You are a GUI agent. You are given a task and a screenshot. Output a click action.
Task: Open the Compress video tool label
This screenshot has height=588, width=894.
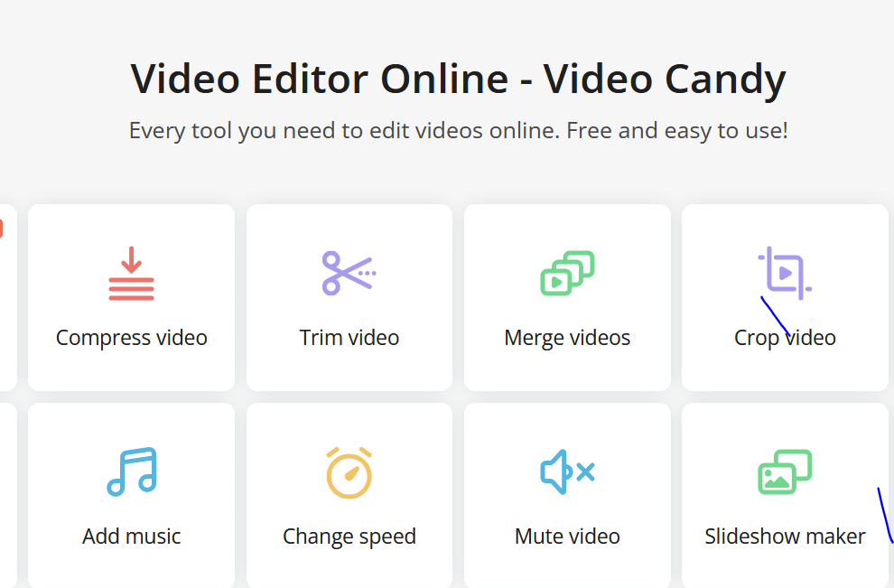click(132, 338)
